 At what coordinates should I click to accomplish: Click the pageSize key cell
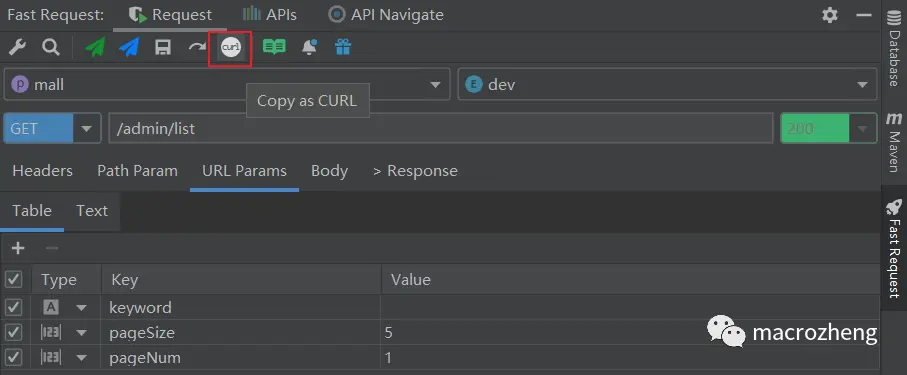click(x=241, y=333)
